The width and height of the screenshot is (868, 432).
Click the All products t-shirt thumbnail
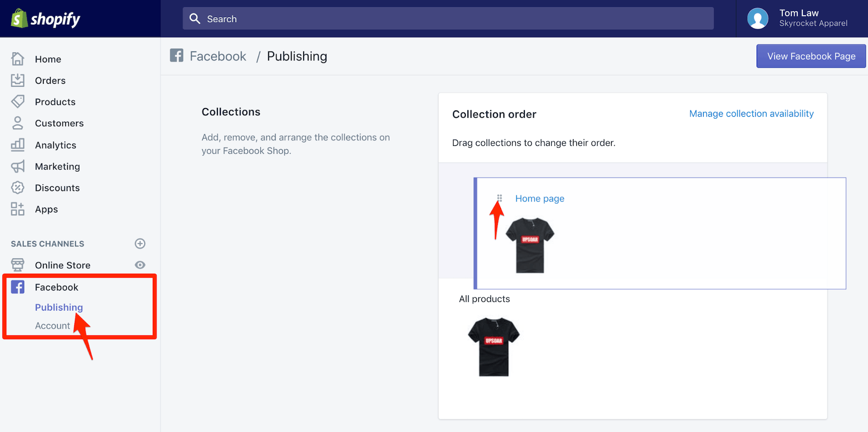coord(493,347)
